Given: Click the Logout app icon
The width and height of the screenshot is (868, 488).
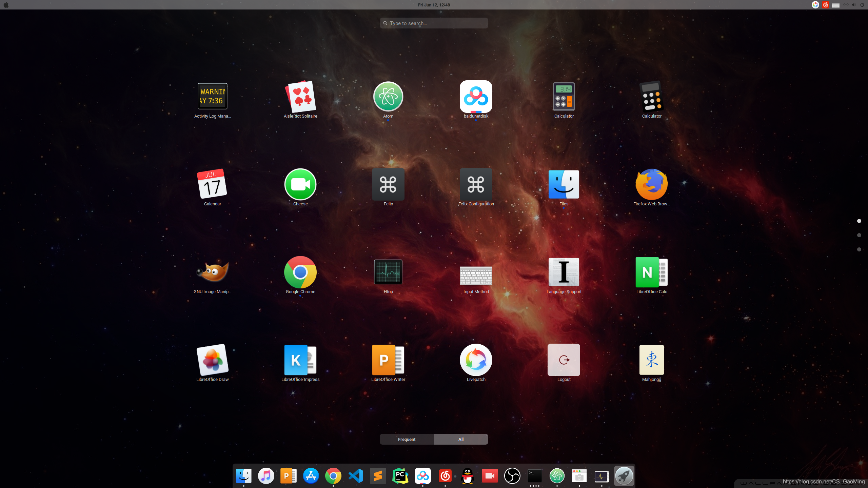Looking at the screenshot, I should (564, 360).
